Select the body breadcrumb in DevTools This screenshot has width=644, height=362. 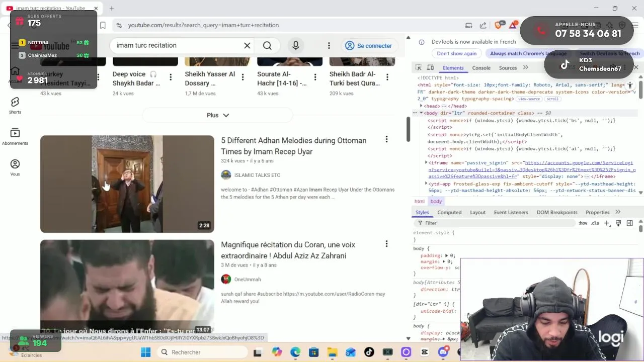(436, 201)
